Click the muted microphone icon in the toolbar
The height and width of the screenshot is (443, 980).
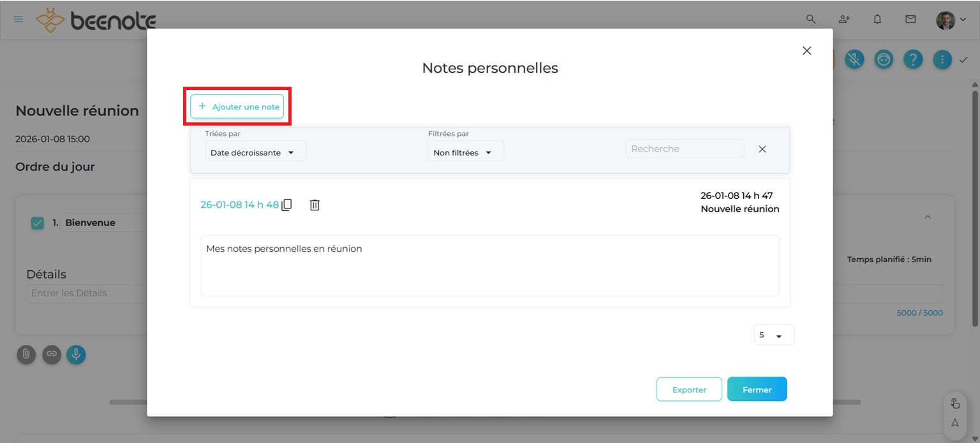(854, 59)
